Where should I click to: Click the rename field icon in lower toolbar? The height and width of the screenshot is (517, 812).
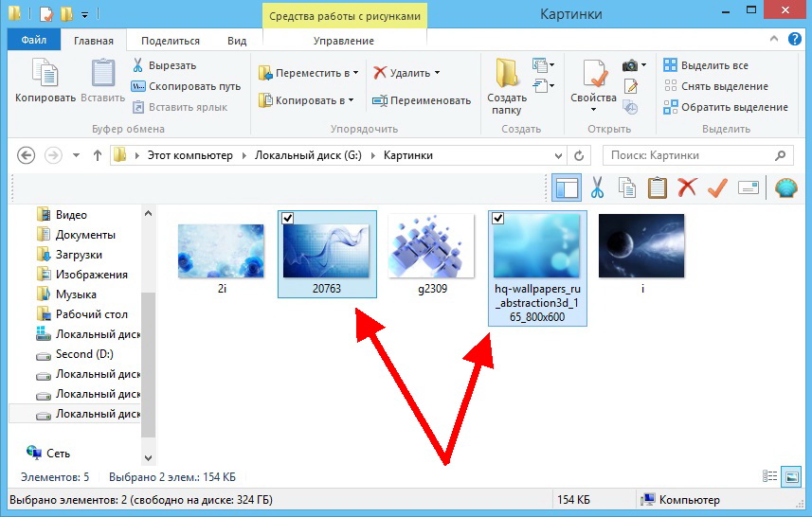[x=748, y=187]
